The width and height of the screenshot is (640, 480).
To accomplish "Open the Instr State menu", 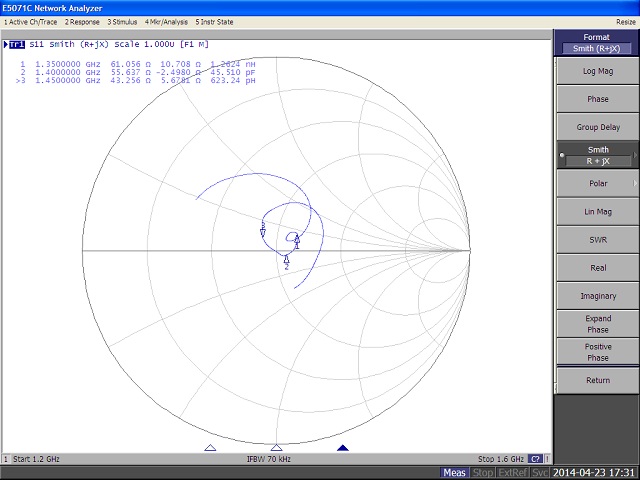I will click(x=214, y=22).
